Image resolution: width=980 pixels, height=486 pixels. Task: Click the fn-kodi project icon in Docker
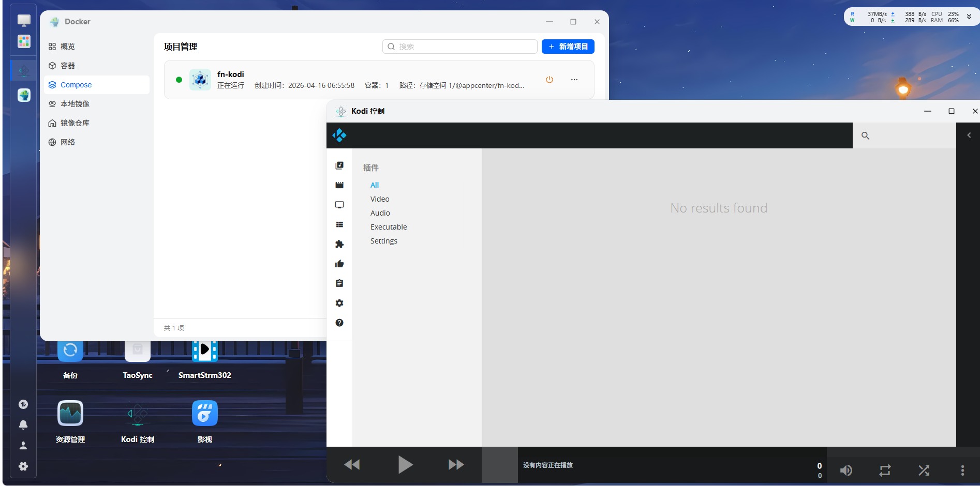tap(200, 80)
